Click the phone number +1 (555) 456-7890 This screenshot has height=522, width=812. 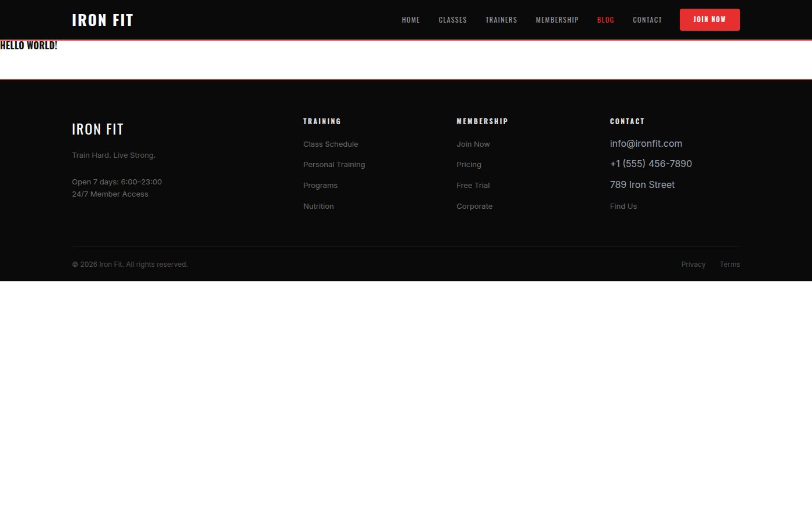651,164
